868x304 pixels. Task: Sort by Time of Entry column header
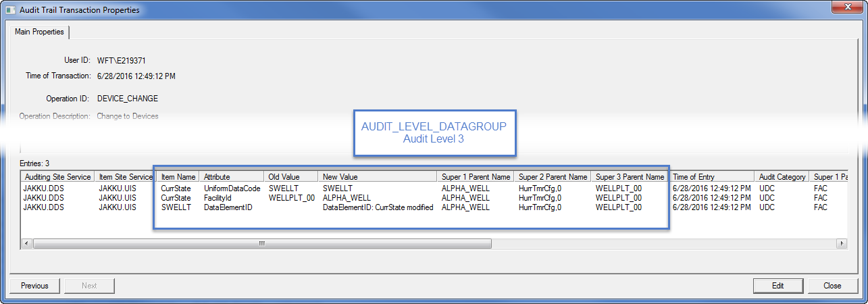pos(712,177)
